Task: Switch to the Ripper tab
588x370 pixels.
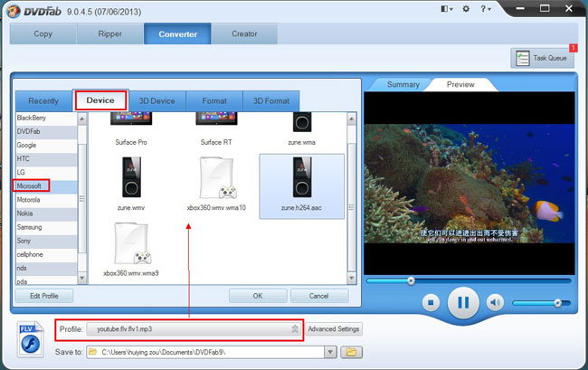Action: pos(110,33)
